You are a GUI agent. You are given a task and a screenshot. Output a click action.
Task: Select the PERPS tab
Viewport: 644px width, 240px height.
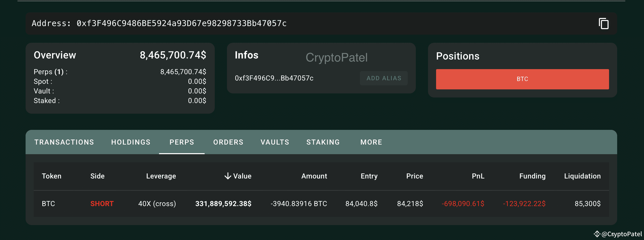click(182, 142)
